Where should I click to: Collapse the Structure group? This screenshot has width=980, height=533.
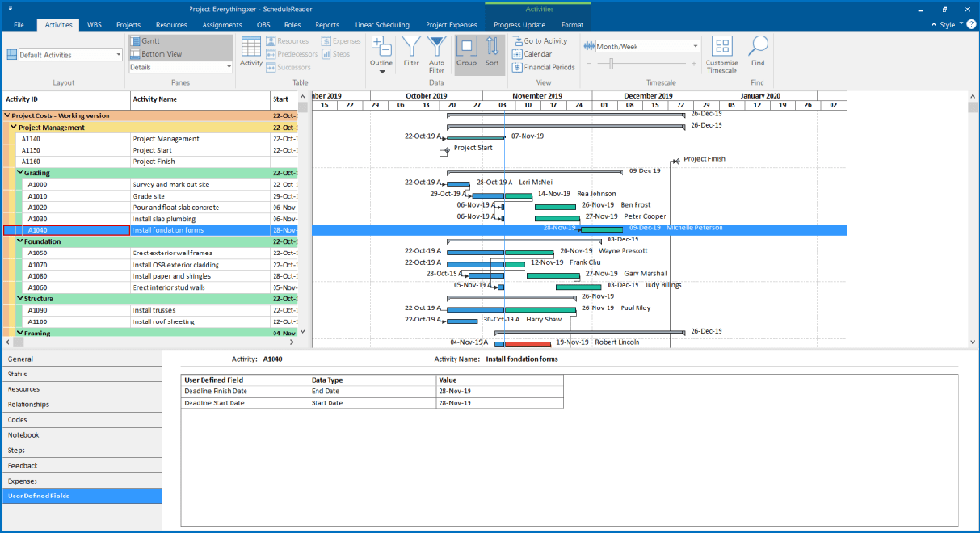coord(19,299)
